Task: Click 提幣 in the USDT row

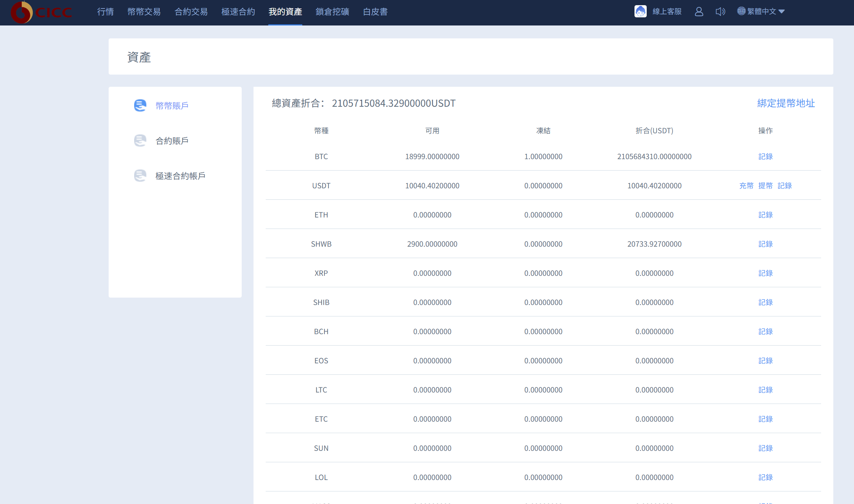Action: coord(765,186)
